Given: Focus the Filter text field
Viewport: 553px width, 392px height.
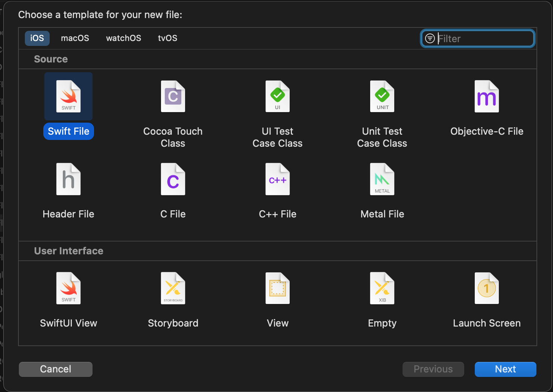Looking at the screenshot, I should 478,38.
